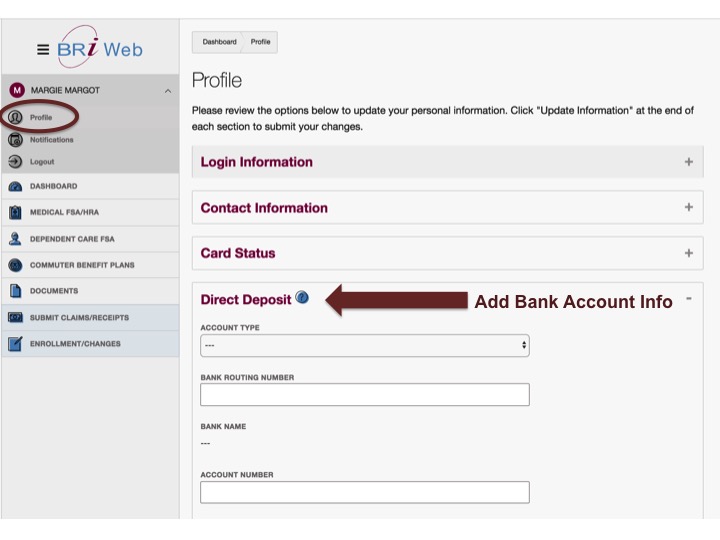Viewport: 720px width, 540px height.
Task: Click the Direct Deposit info icon
Action: point(302,298)
